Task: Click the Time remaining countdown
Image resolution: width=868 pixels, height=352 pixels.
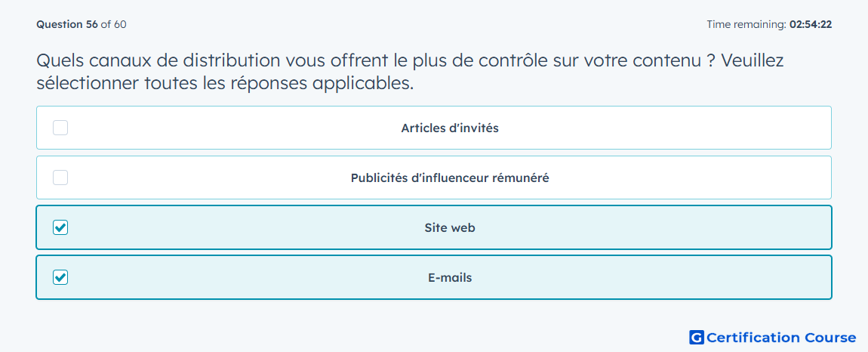Action: pos(769,24)
